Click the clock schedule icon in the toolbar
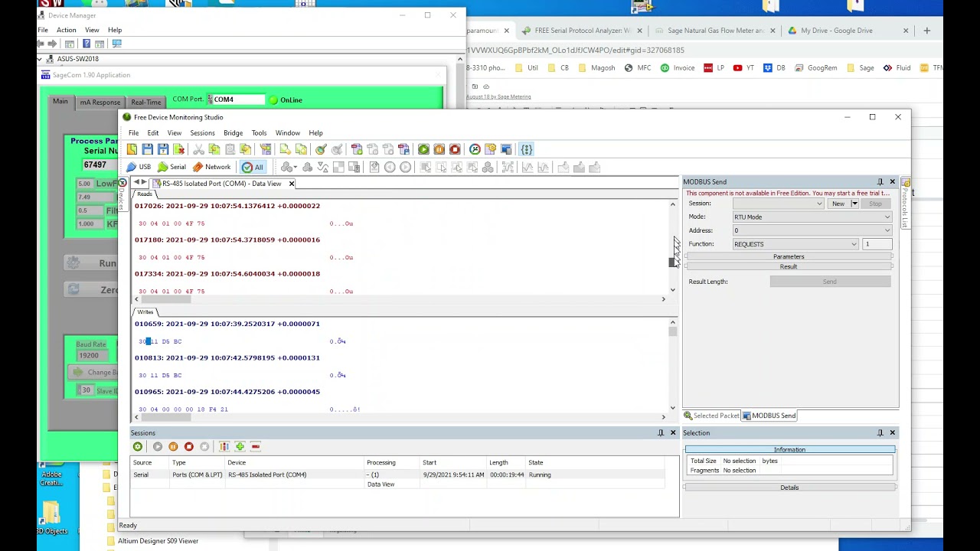 pyautogui.click(x=475, y=149)
